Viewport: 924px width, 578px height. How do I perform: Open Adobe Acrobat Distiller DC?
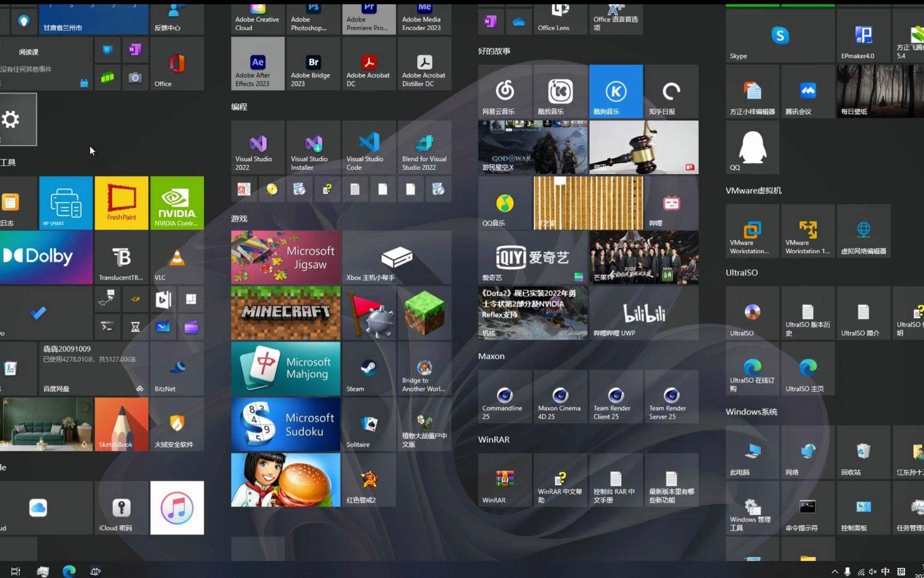[425, 64]
